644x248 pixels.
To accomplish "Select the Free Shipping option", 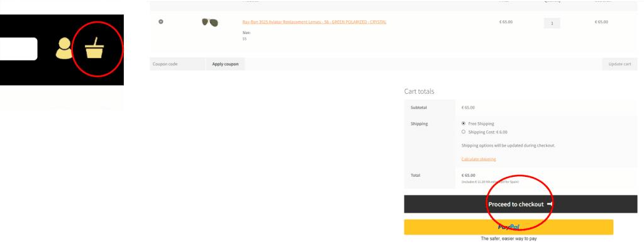I will tap(464, 123).
